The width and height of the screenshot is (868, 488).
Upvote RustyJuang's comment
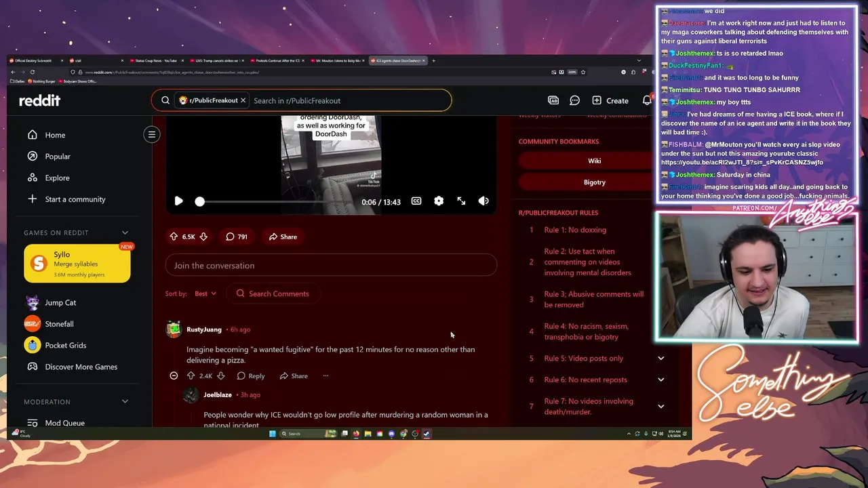tap(191, 375)
